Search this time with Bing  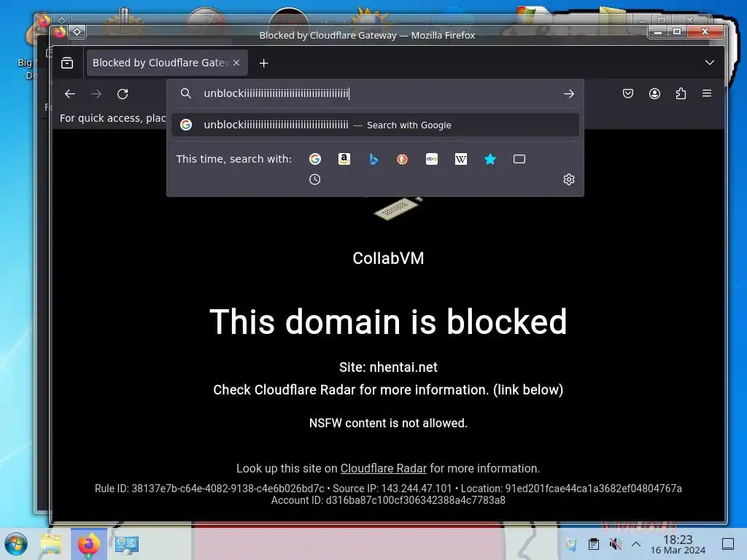tap(373, 159)
